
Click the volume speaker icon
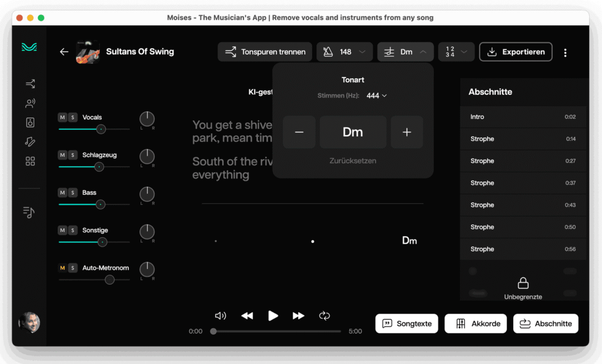click(x=220, y=316)
